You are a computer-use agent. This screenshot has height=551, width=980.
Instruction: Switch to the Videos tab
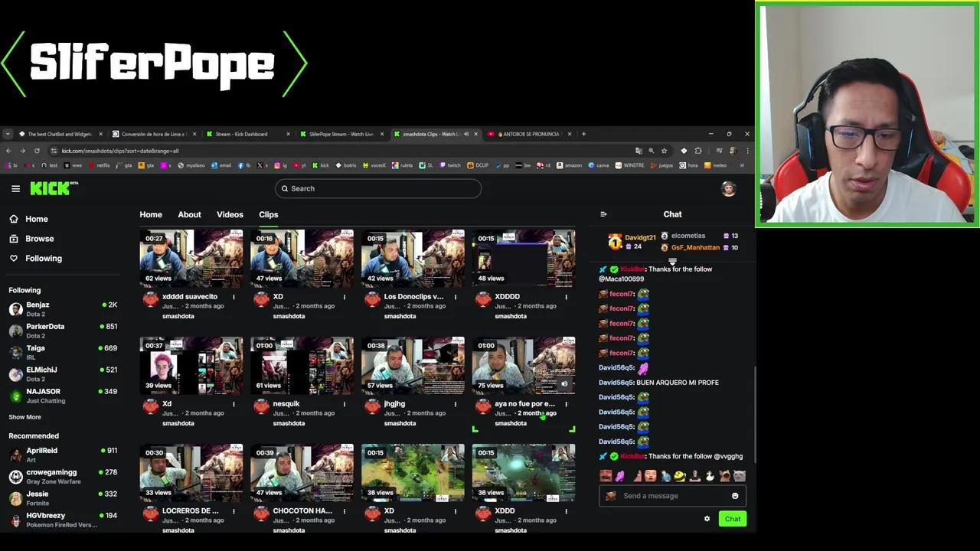[x=230, y=215]
